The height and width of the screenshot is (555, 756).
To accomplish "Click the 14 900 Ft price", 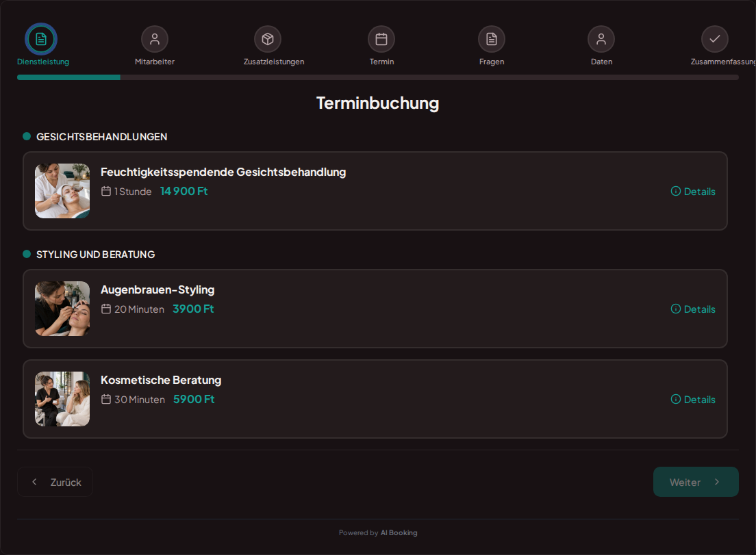I will (x=184, y=191).
